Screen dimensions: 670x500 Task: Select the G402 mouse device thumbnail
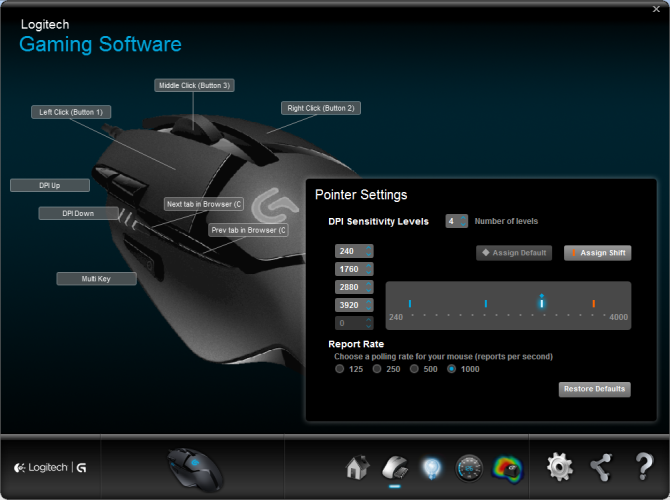point(195,469)
